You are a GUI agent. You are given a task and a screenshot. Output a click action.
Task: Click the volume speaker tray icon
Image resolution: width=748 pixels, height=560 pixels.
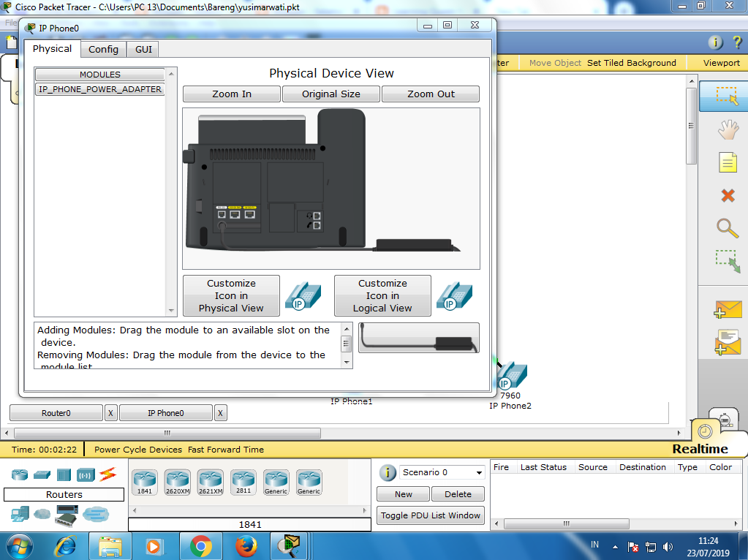coord(668,547)
